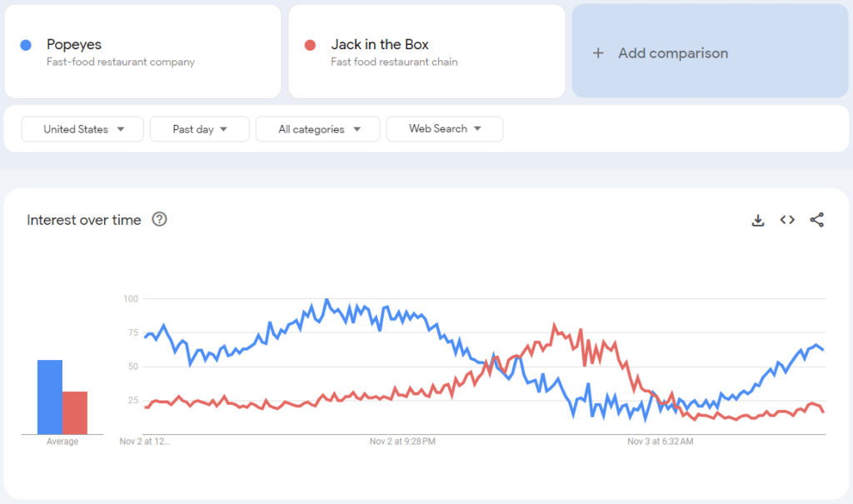The image size is (853, 504).
Task: Click the blue Popeyes average bar
Action: 49,397
